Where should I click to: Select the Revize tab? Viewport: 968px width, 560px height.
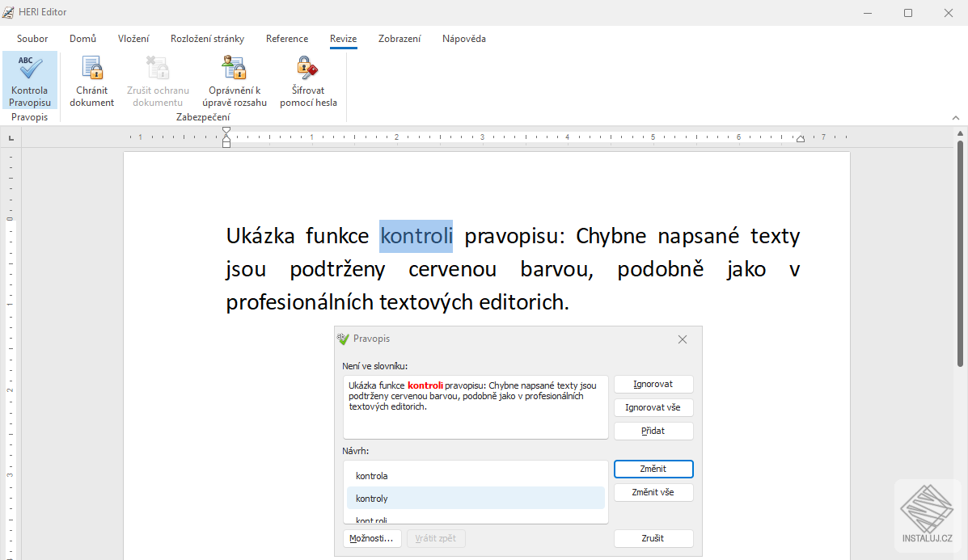(x=343, y=38)
